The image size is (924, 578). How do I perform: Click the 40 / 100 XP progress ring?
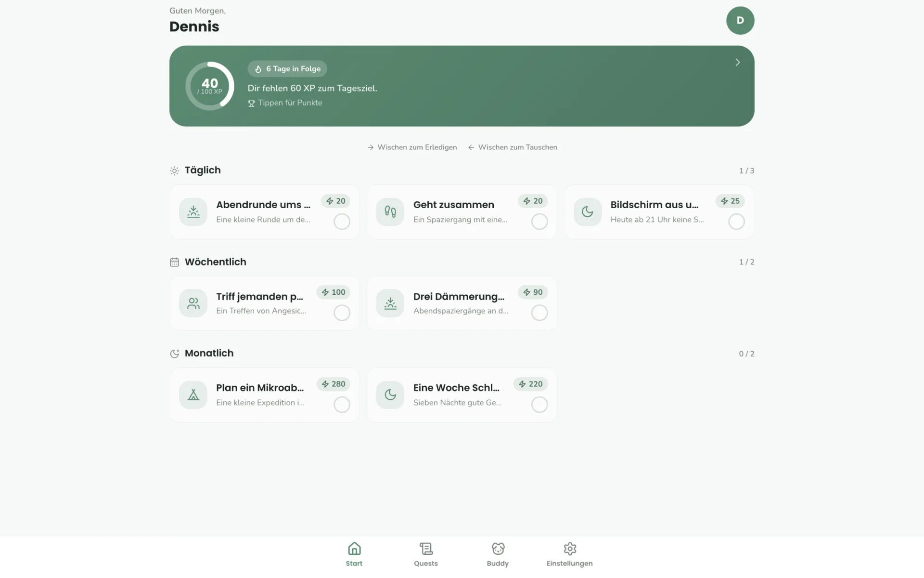pyautogui.click(x=210, y=86)
